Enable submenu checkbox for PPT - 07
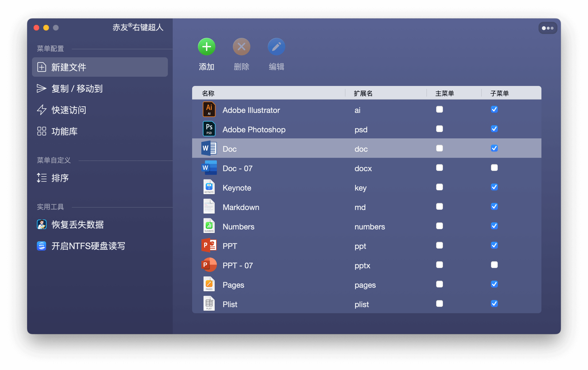 [494, 265]
